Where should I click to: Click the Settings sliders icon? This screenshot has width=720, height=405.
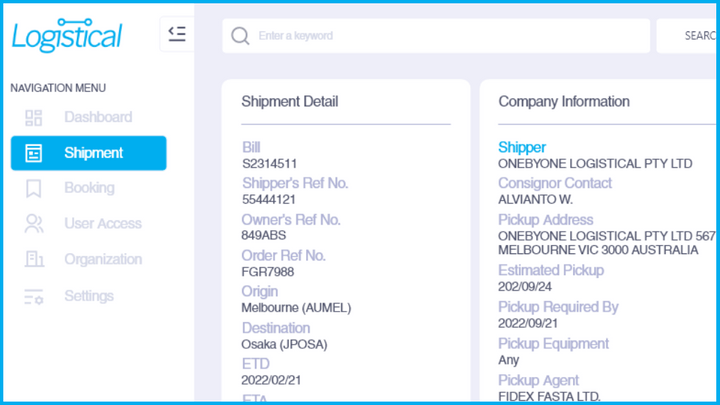pyautogui.click(x=34, y=297)
